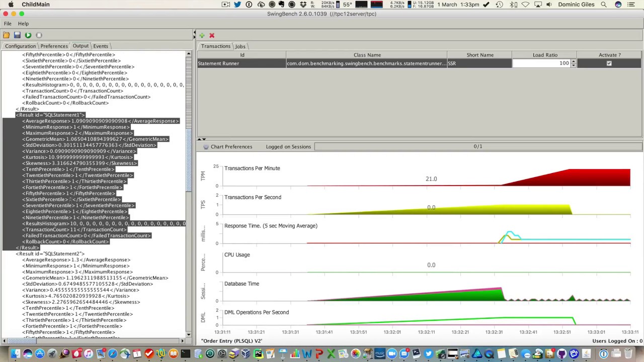Open PyCharm from the dock
Viewport: 644px width, 362px height.
coord(258,353)
